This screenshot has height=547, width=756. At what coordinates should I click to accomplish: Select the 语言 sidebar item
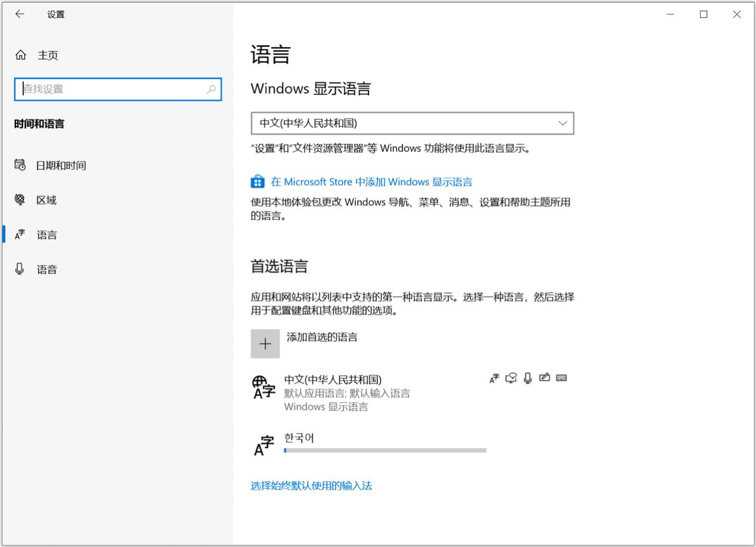pyautogui.click(x=47, y=235)
